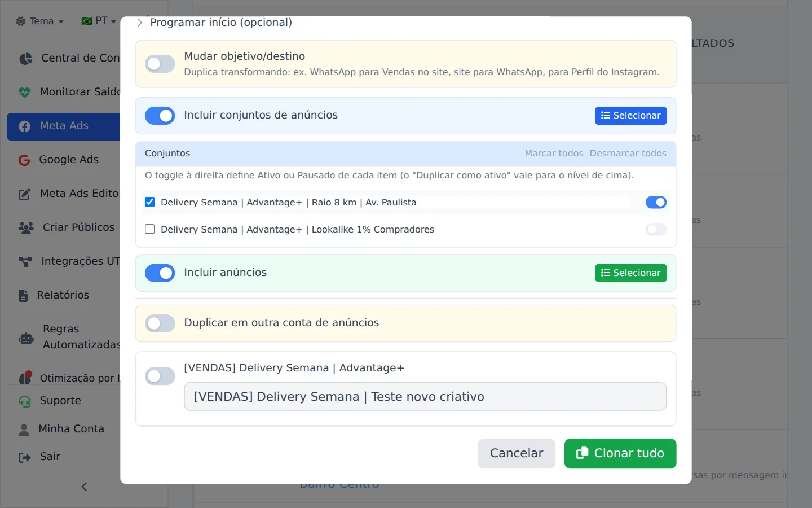Viewport: 812px width, 508px height.
Task: Click the Relatórios document icon
Action: [x=23, y=296]
